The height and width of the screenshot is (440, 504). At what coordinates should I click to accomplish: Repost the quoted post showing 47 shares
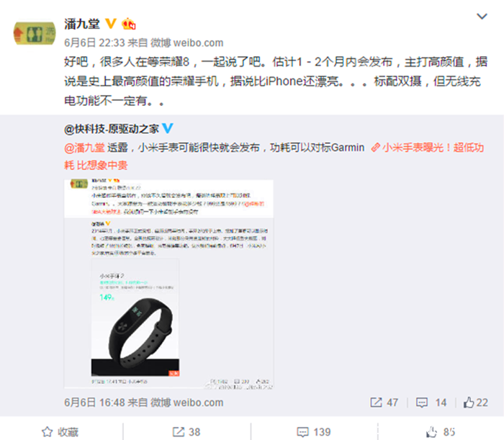[x=384, y=403]
